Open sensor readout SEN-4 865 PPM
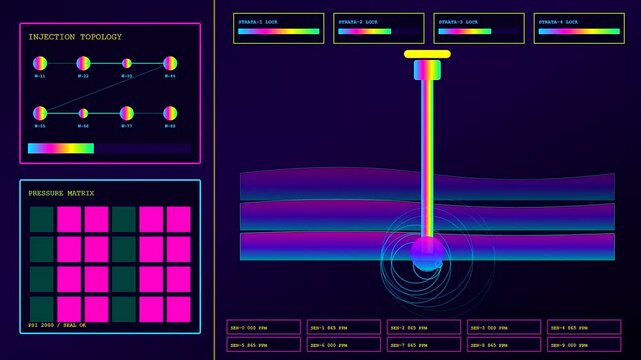 pos(584,327)
